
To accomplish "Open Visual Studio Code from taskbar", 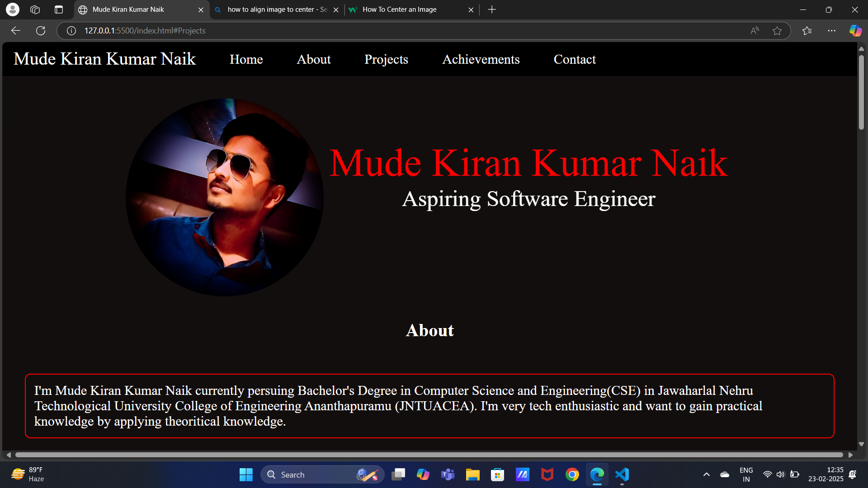I will click(x=622, y=474).
